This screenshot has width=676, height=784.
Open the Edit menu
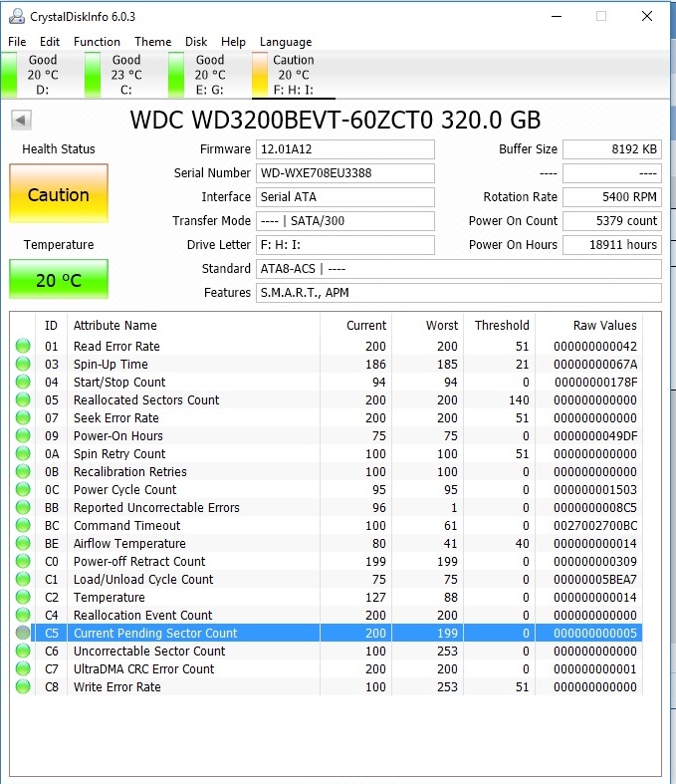tap(50, 42)
